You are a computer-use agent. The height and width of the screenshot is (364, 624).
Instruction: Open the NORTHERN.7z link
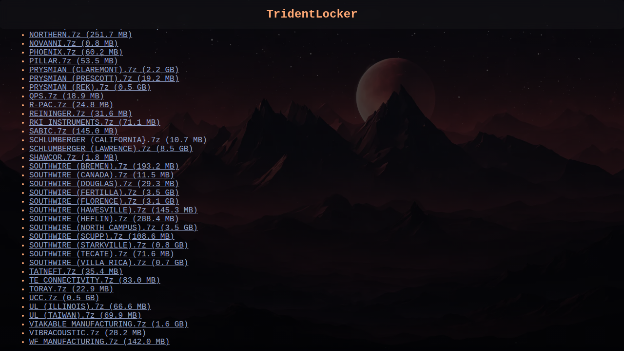click(80, 35)
